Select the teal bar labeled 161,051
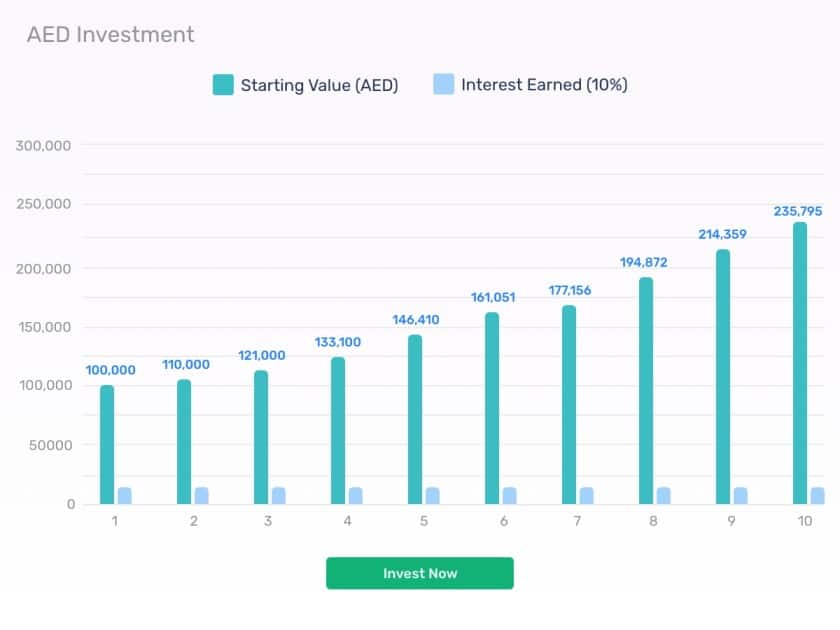This screenshot has height=630, width=840. tap(492, 408)
